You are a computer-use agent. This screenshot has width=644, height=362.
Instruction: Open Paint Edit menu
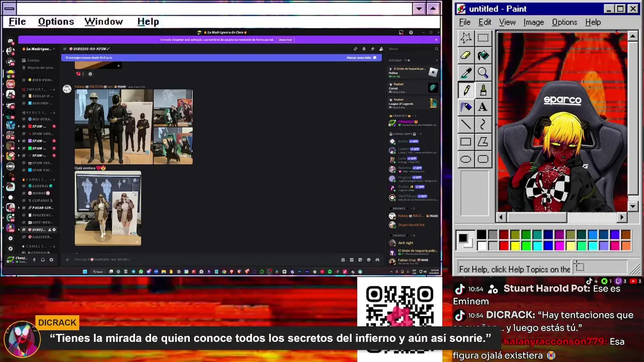(485, 22)
